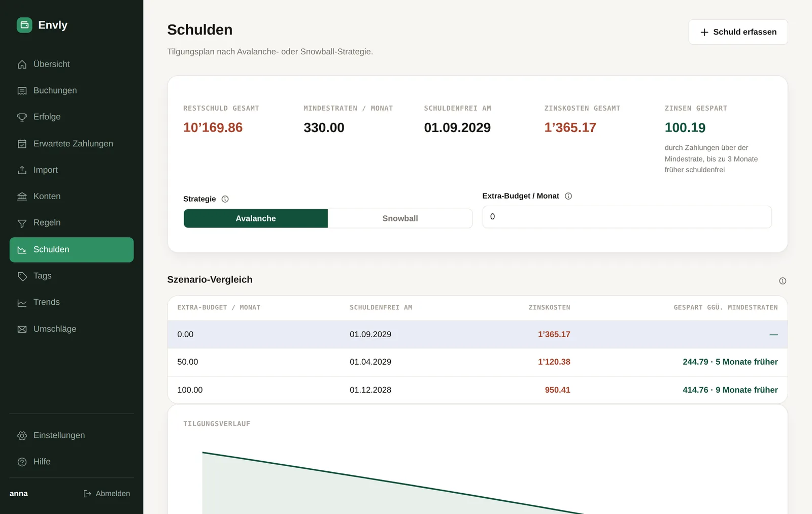Click the gear icon beside Einstellungen
Viewport: 812px width, 514px height.
(x=22, y=436)
